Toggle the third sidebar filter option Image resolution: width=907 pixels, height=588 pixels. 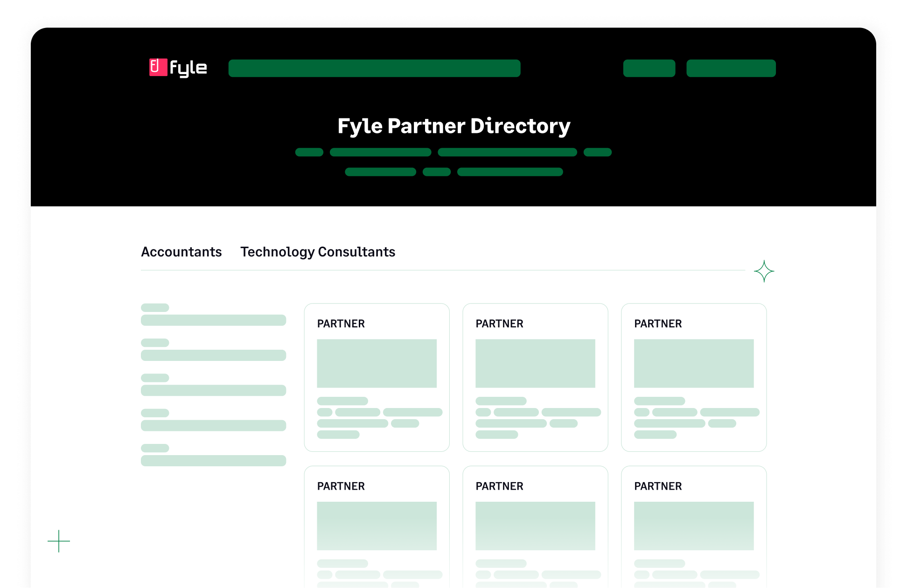[x=213, y=390]
